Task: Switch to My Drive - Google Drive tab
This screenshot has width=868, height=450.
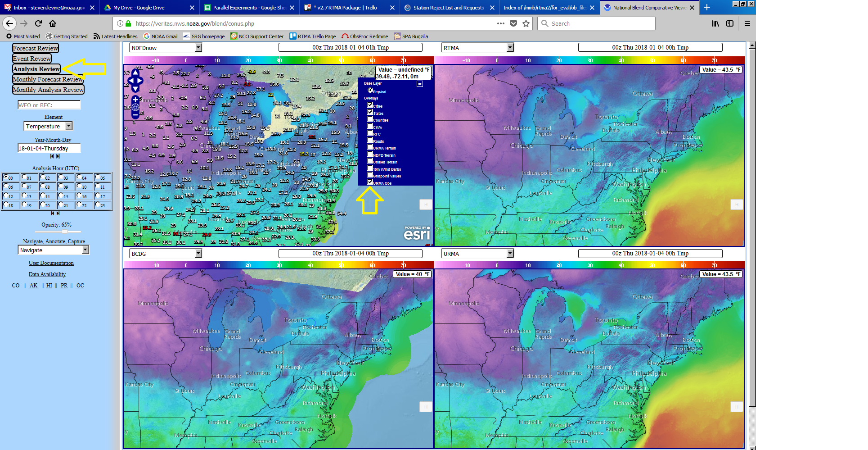Action: click(148, 8)
